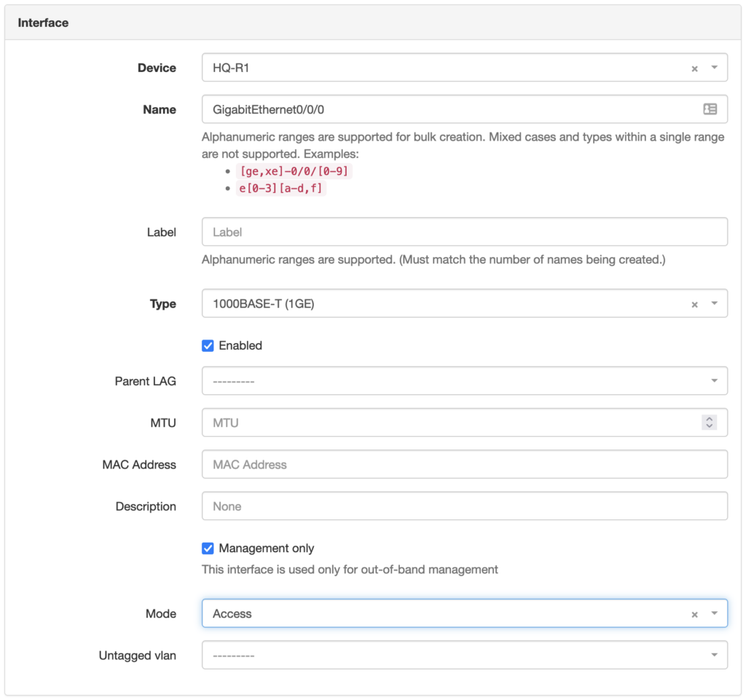Click the Label range help text

click(x=433, y=259)
